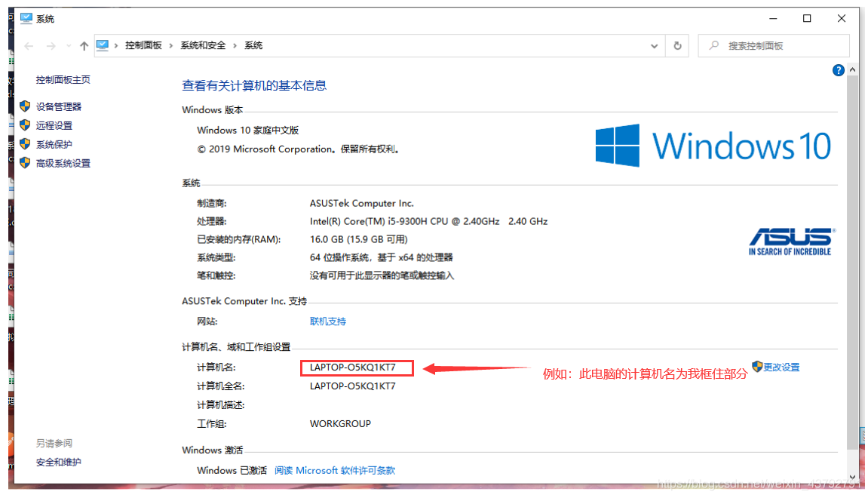
Task: Click shield icon beside 设备管理器
Action: point(25,106)
